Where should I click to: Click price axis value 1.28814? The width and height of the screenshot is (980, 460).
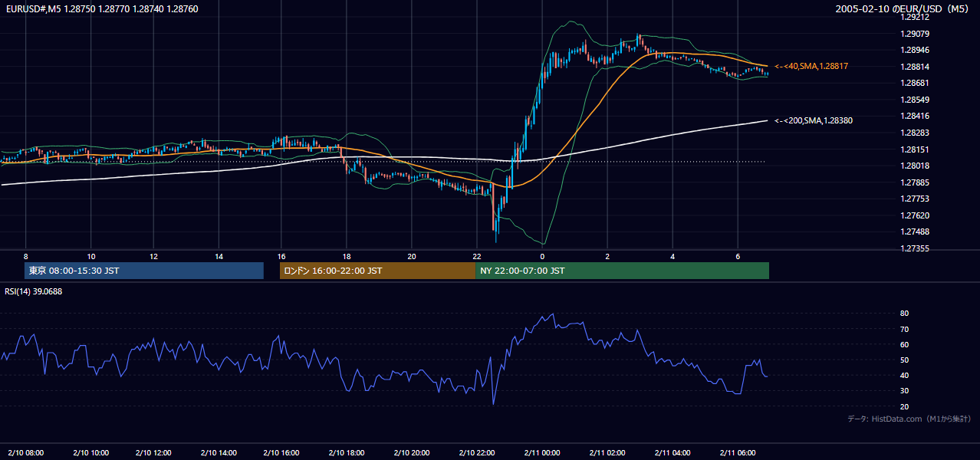point(916,67)
